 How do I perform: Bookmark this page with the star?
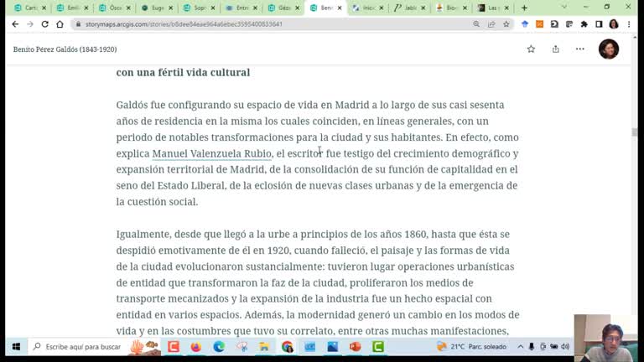(506, 24)
